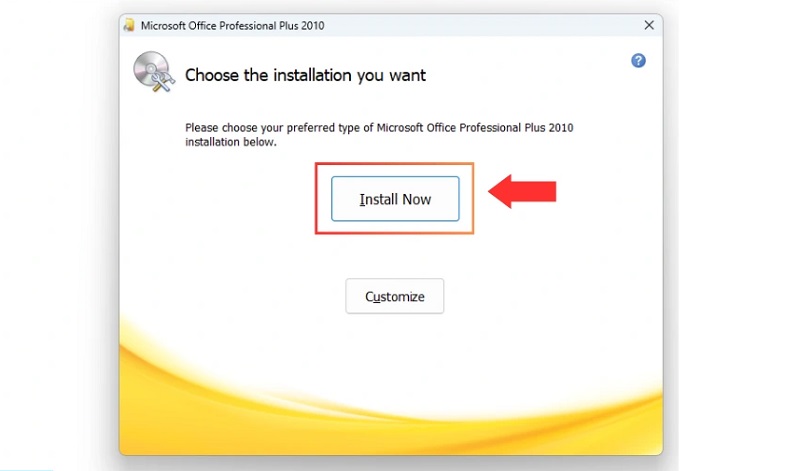Open the Customize installation options
800x471 pixels.
[395, 296]
